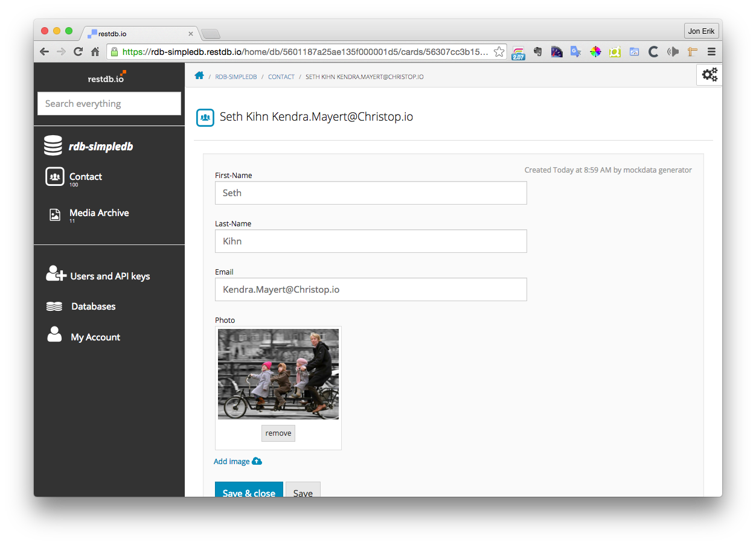756x545 pixels.
Task: Click the Users and API keys icon
Action: pyautogui.click(x=56, y=274)
